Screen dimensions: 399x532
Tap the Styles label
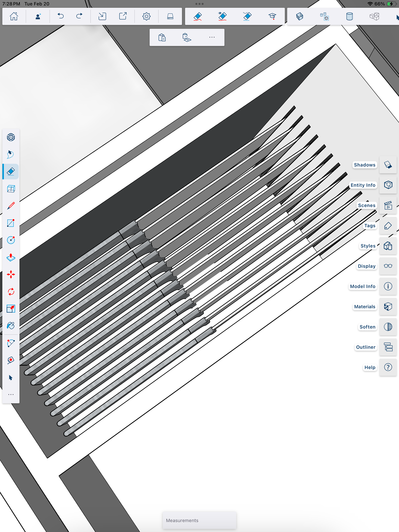pyautogui.click(x=368, y=246)
